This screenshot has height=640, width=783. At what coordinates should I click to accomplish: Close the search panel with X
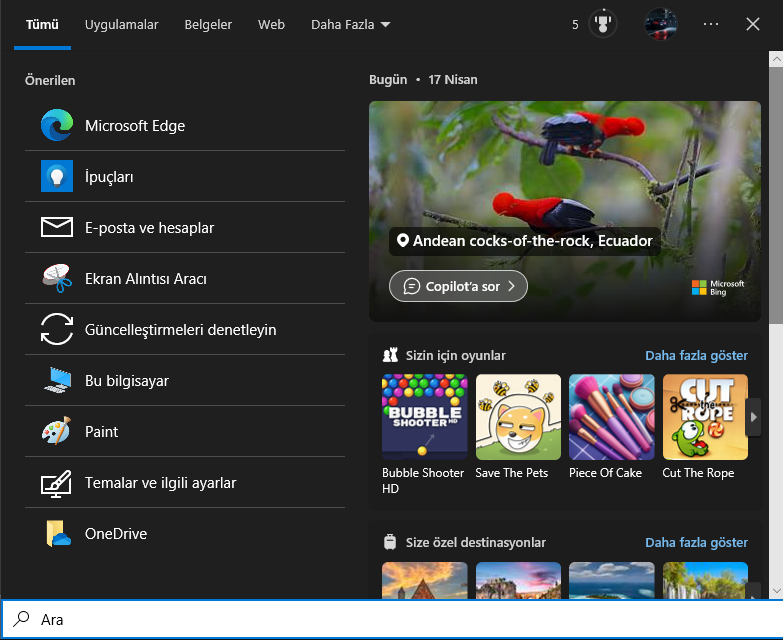click(x=753, y=24)
